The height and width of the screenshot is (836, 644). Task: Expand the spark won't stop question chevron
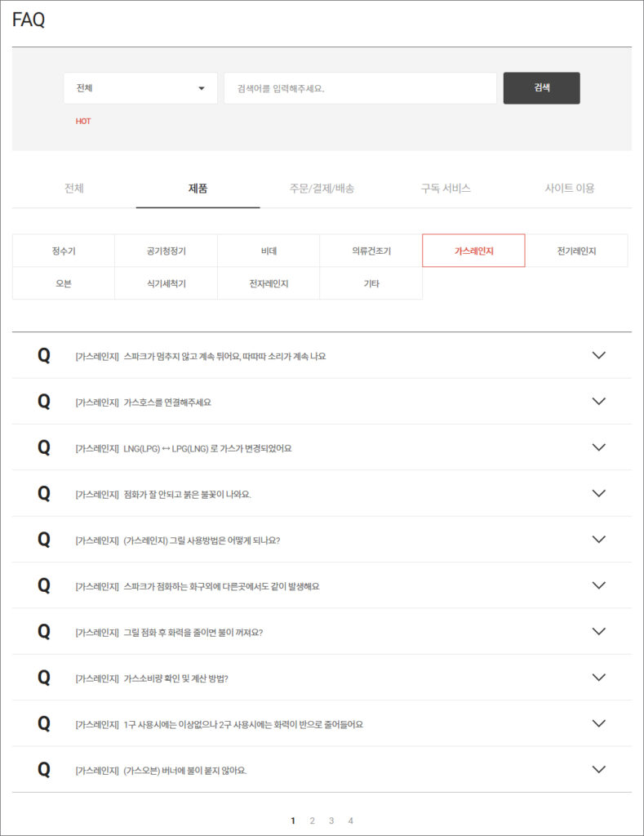(598, 355)
